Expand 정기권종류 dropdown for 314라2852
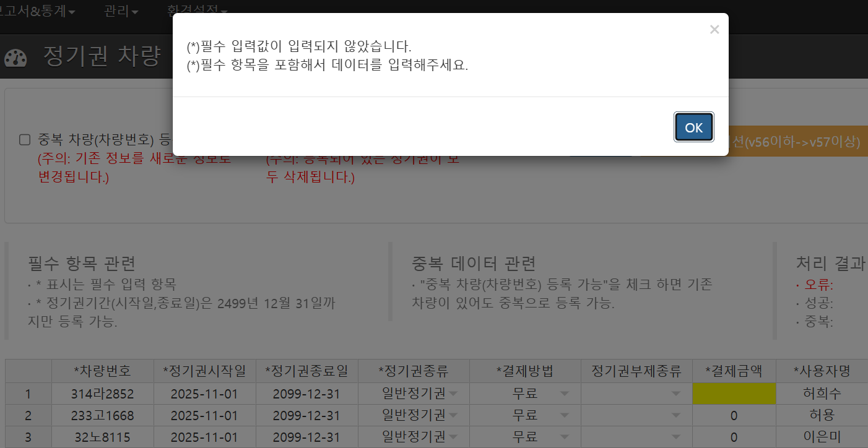Viewport: 868px width, 448px height. (x=454, y=394)
